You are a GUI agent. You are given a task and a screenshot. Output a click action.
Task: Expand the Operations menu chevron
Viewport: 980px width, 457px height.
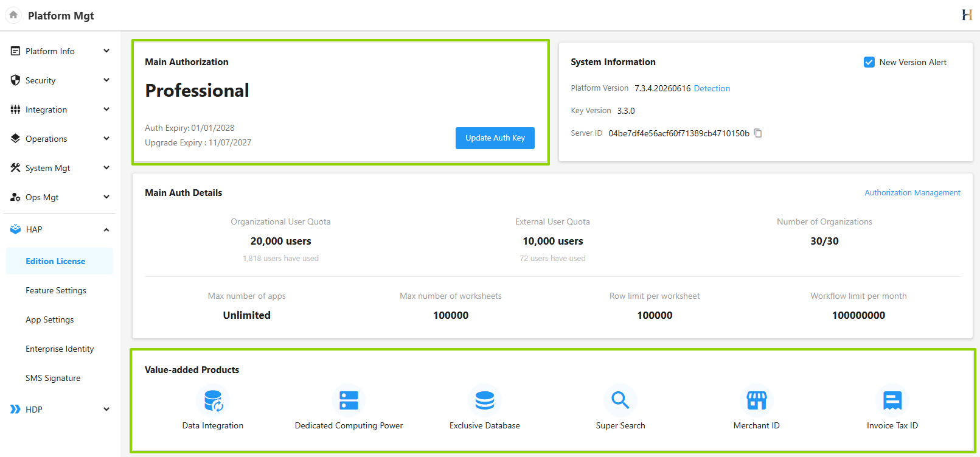coord(106,139)
